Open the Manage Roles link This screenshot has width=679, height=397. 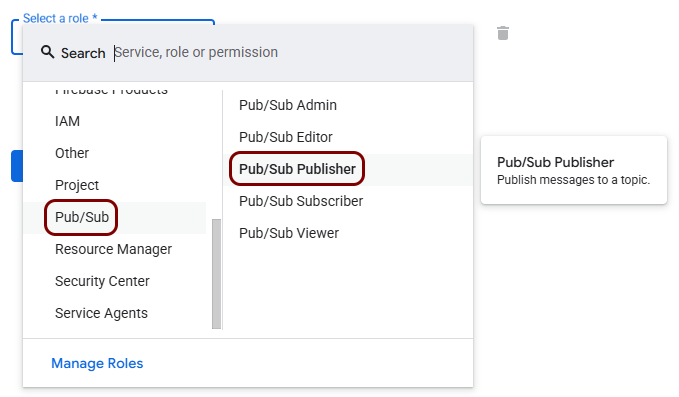[97, 363]
